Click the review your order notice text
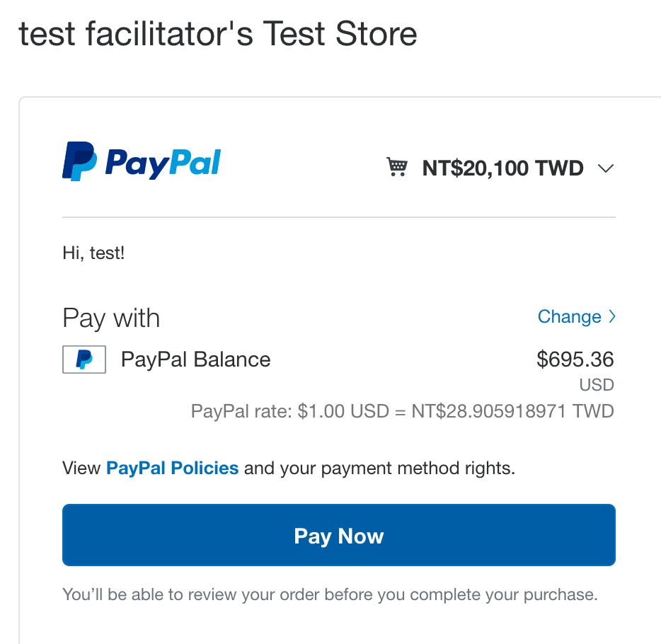Screen dimensions: 661x644 coord(330,594)
